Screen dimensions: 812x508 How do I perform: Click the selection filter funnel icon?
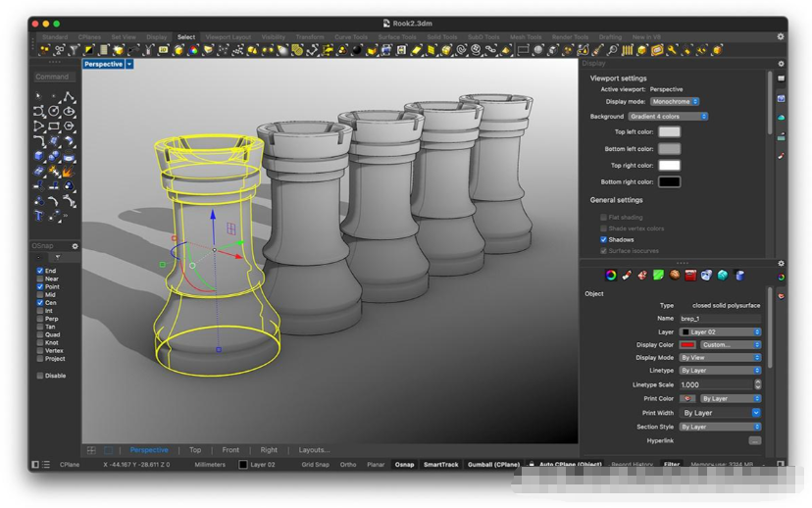75,50
